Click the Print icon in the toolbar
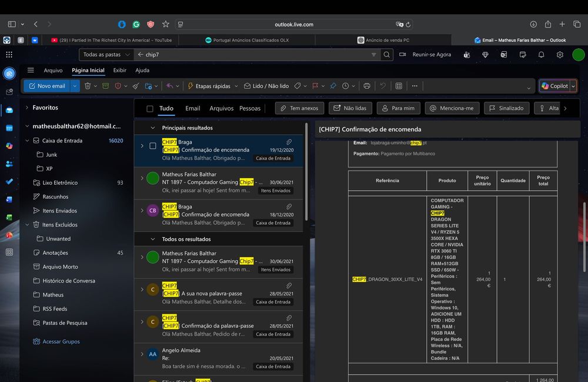The width and height of the screenshot is (588, 382). pyautogui.click(x=367, y=86)
